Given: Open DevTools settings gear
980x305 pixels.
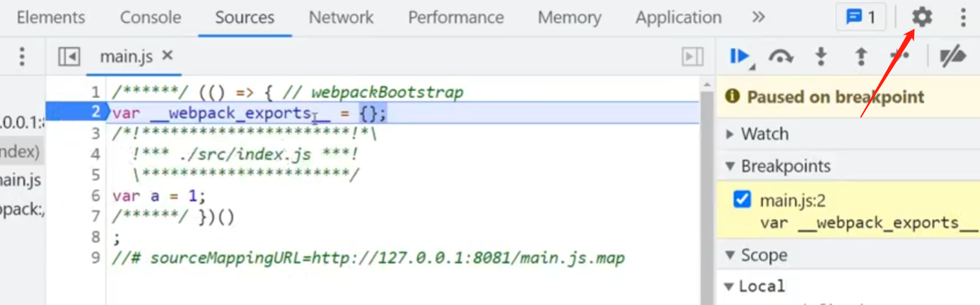Looking at the screenshot, I should click(921, 17).
